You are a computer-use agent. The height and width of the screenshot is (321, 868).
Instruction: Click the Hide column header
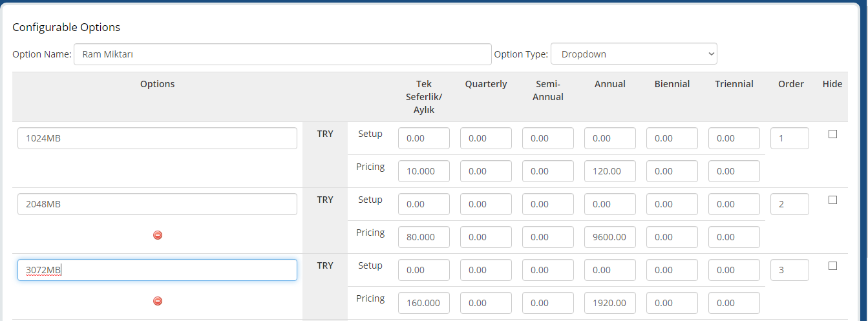point(832,84)
